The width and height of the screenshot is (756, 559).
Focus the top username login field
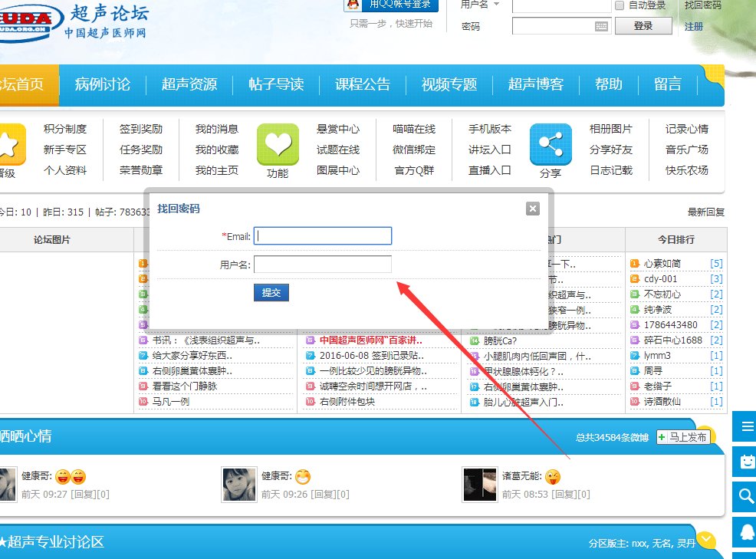[561, 5]
